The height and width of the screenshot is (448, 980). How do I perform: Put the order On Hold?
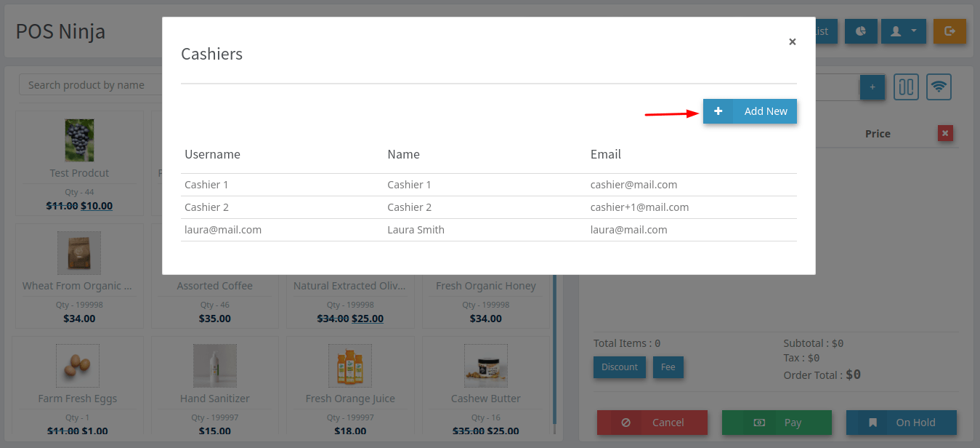pos(901,423)
